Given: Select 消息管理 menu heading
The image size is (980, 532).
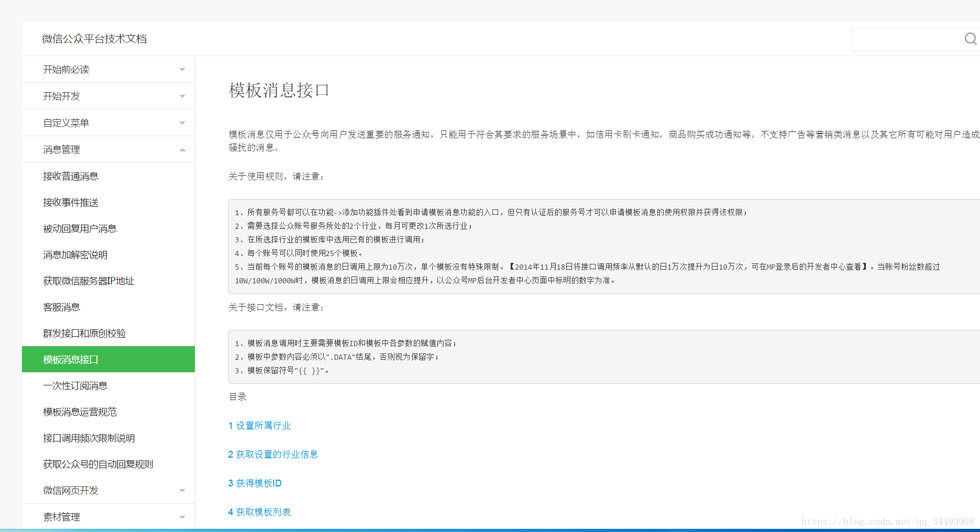Looking at the screenshot, I should [61, 150].
